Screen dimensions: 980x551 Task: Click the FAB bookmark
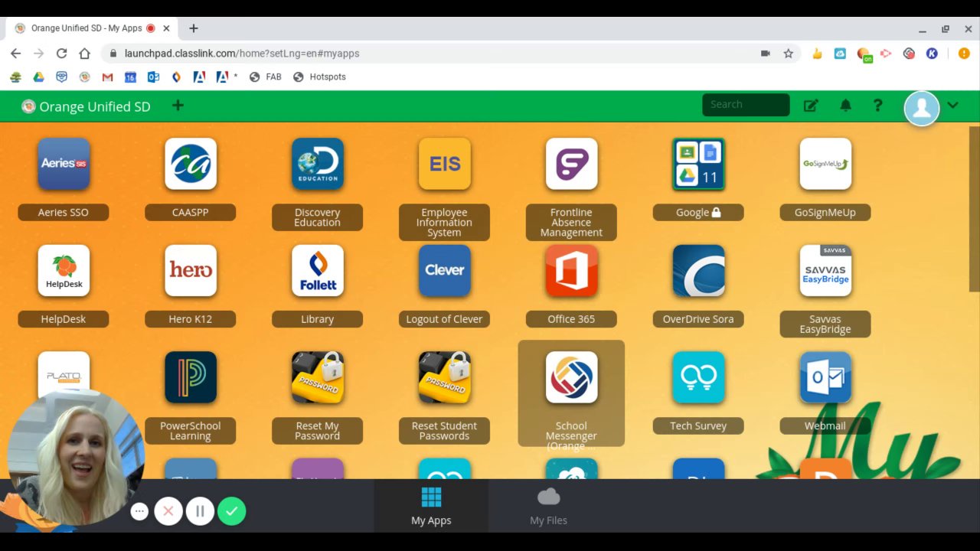click(x=266, y=77)
